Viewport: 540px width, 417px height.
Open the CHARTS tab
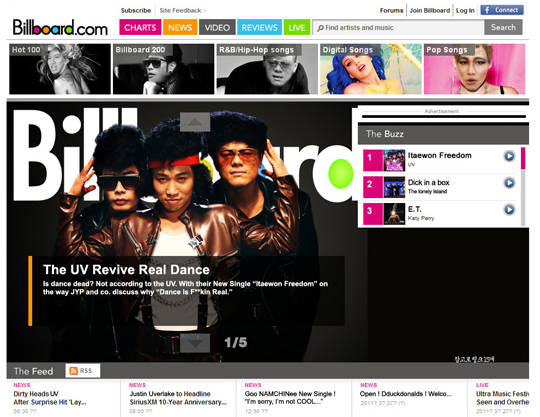tap(140, 27)
